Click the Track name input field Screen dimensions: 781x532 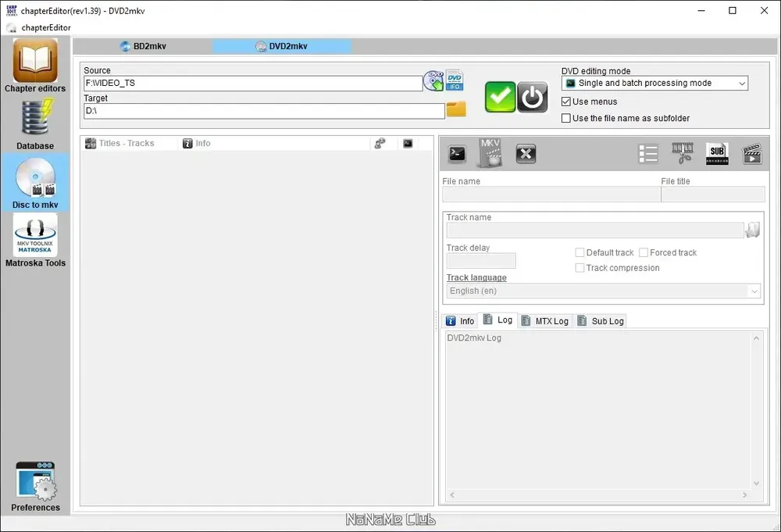pos(595,230)
